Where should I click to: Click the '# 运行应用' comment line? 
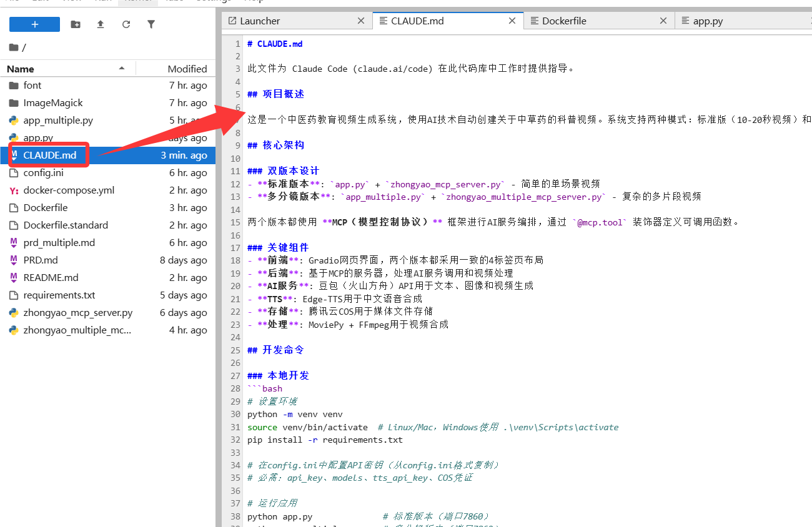click(x=272, y=503)
